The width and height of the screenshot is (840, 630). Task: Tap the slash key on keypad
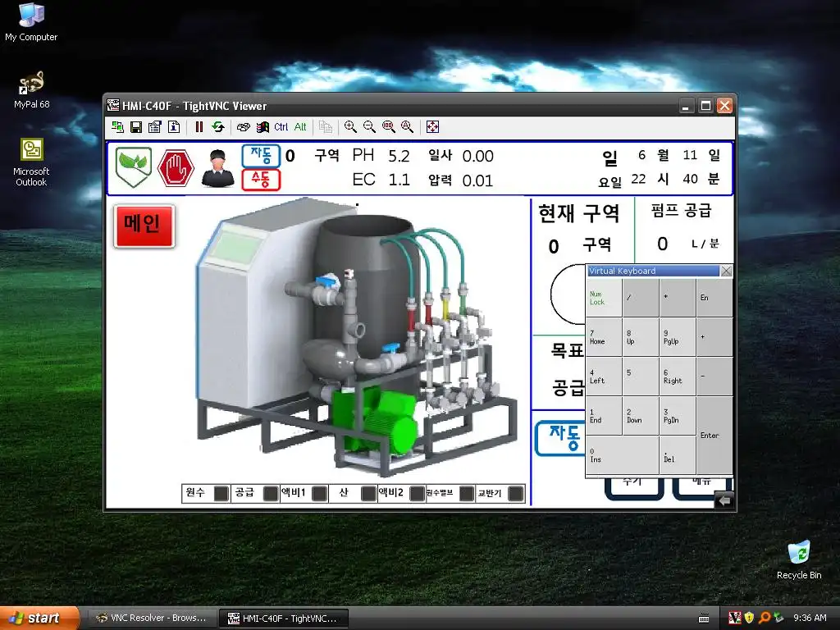coord(641,298)
